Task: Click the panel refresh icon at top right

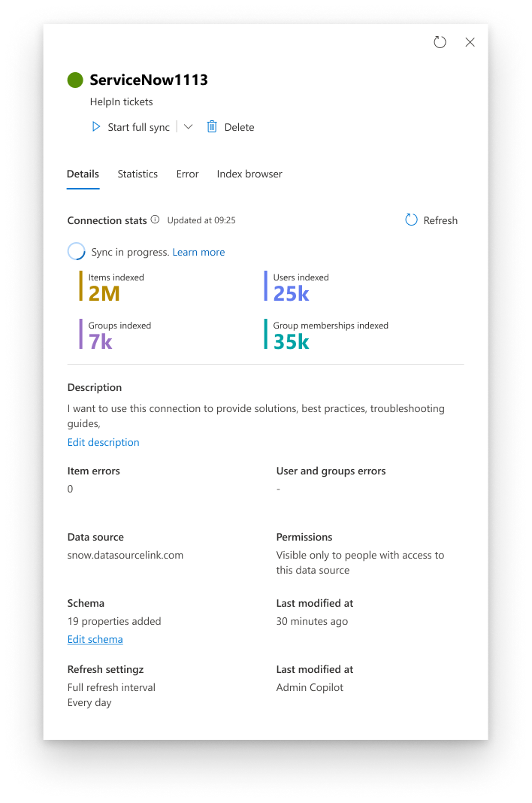Action: click(x=440, y=42)
